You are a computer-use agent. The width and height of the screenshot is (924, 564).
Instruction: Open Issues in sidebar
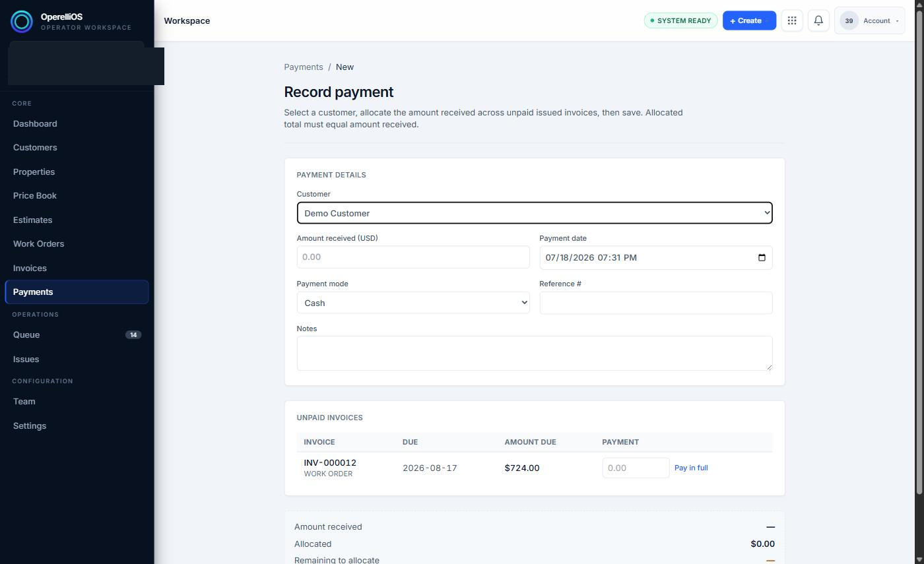[x=77, y=360]
